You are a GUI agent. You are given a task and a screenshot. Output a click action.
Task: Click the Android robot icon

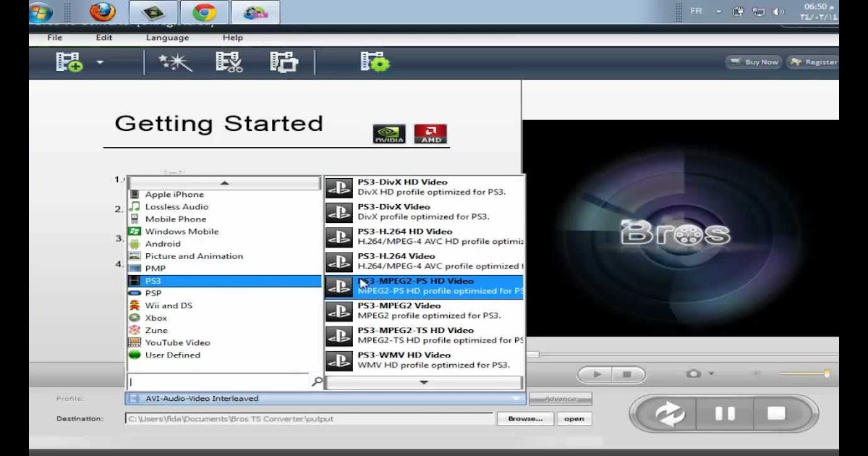tap(134, 243)
